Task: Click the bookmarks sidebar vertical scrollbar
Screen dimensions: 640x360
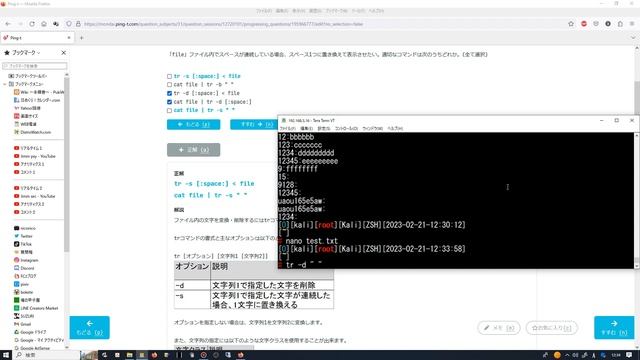Action: point(67,163)
